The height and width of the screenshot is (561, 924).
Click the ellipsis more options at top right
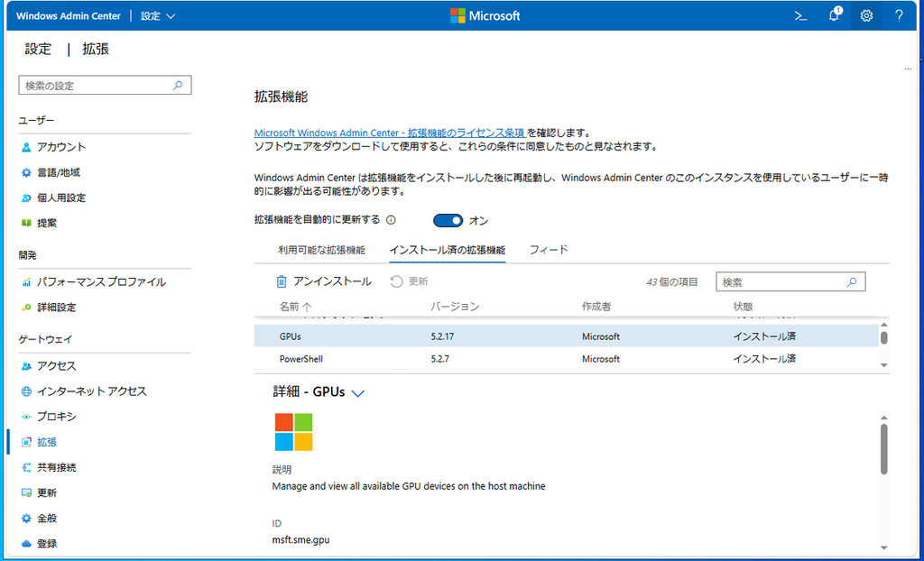click(x=908, y=69)
